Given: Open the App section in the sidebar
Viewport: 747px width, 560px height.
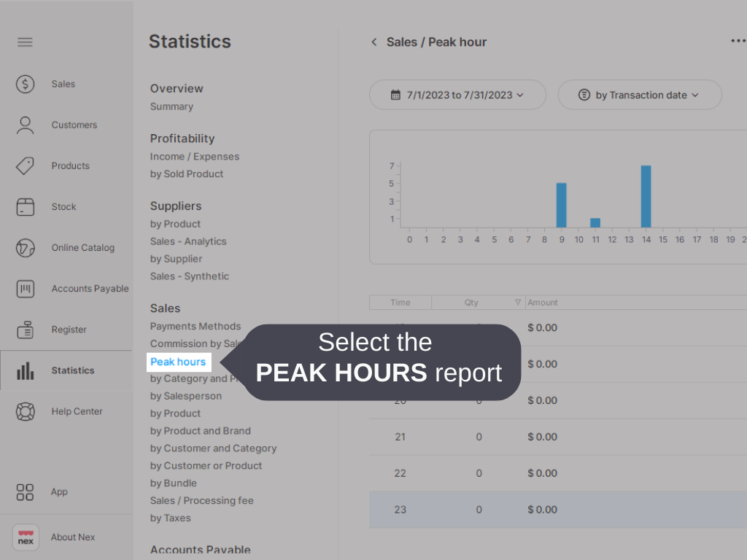Looking at the screenshot, I should coord(25,492).
